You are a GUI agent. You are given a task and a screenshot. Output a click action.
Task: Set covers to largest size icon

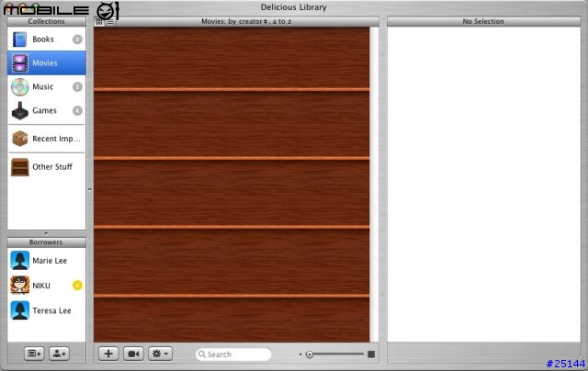pos(371,354)
